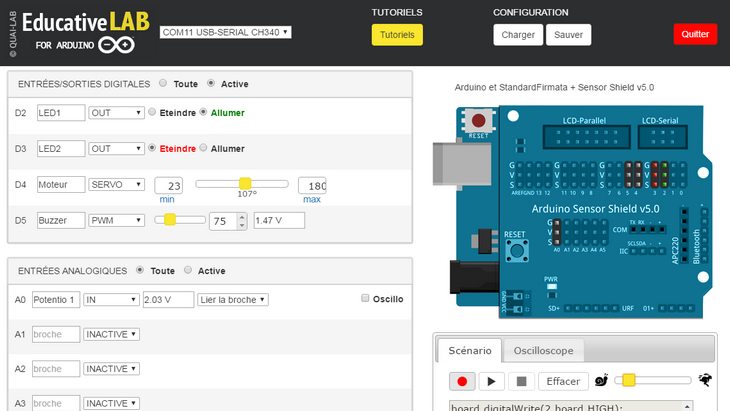Open the Lier la broche dropdown
The height and width of the screenshot is (411, 730).
coord(233,299)
